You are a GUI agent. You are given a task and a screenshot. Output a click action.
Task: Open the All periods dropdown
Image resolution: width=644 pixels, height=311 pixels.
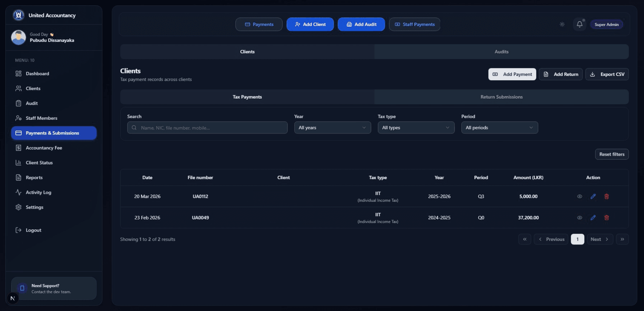click(x=500, y=128)
